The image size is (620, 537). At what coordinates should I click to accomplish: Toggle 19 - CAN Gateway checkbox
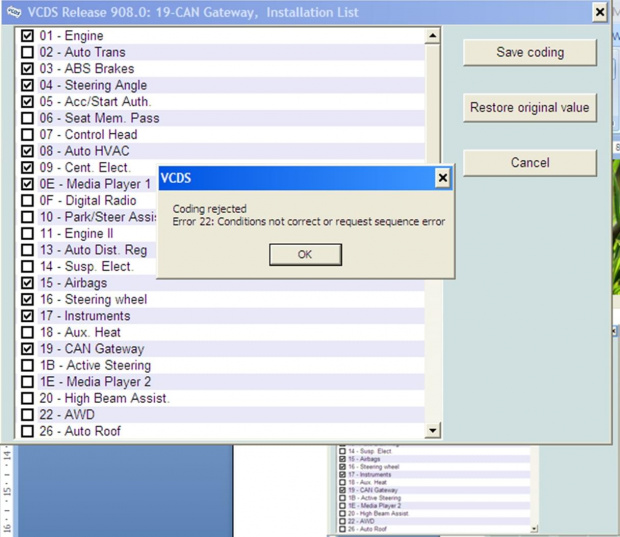[x=27, y=349]
